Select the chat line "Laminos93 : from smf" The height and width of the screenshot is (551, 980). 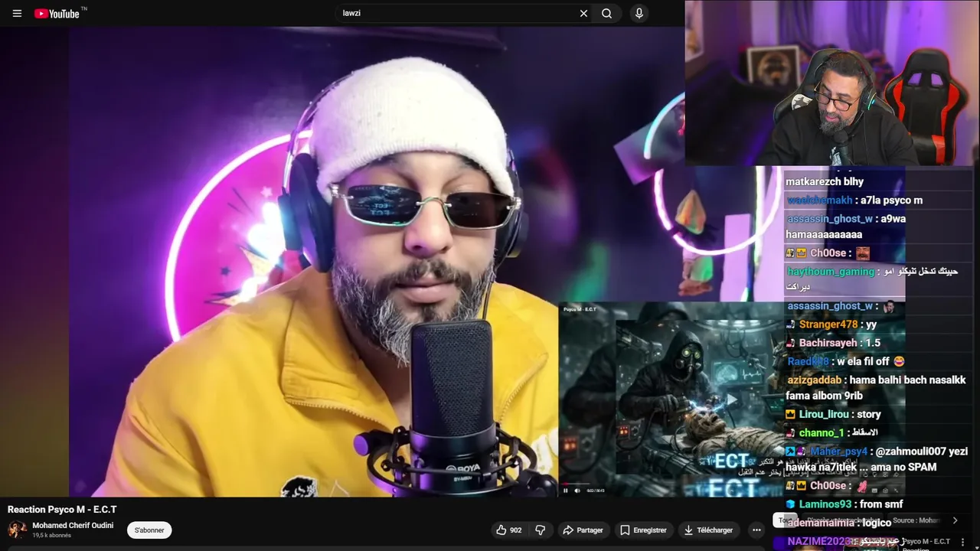(844, 504)
